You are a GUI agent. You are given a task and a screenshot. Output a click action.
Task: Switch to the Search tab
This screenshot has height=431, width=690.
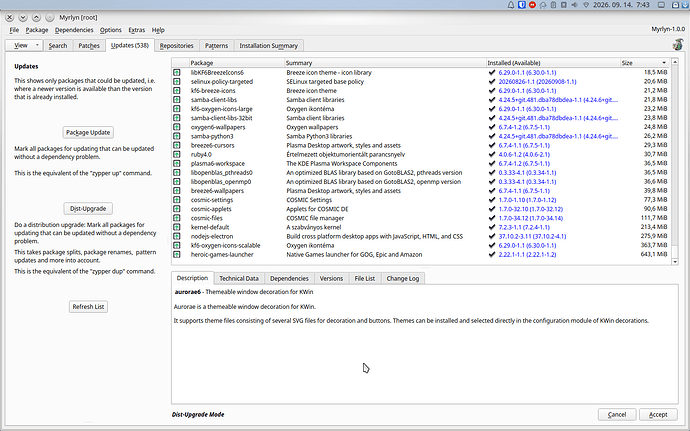click(x=58, y=46)
